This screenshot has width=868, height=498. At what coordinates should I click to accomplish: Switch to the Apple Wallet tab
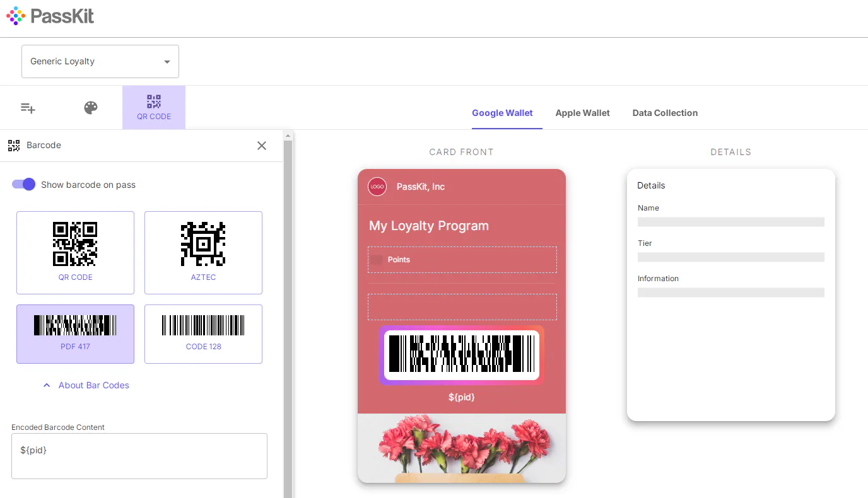click(x=582, y=113)
